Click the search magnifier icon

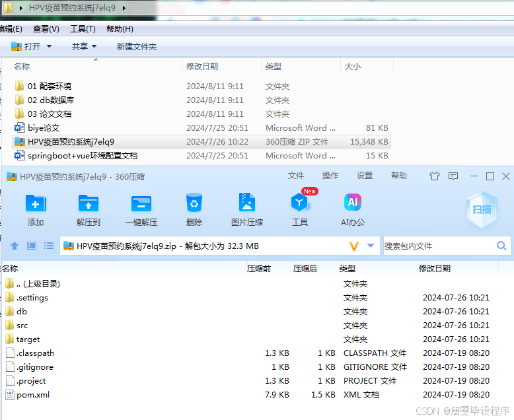pyautogui.click(x=501, y=246)
